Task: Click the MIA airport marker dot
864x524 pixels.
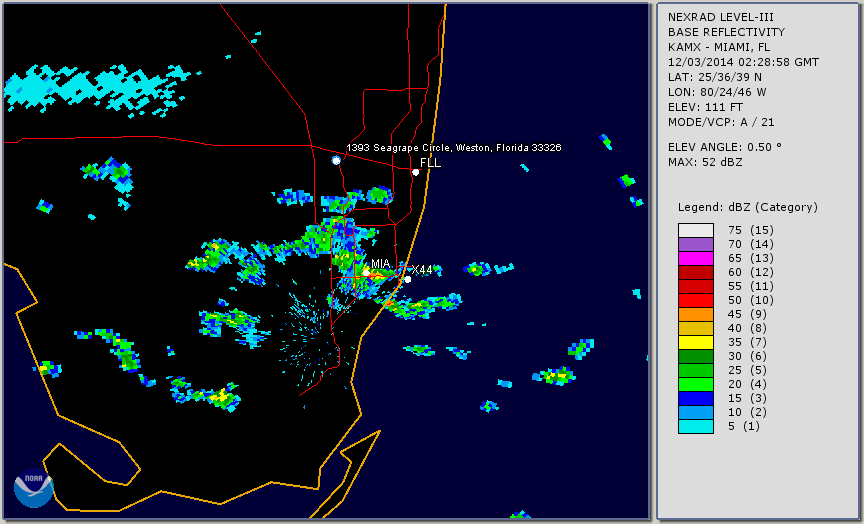Action: pos(366,273)
